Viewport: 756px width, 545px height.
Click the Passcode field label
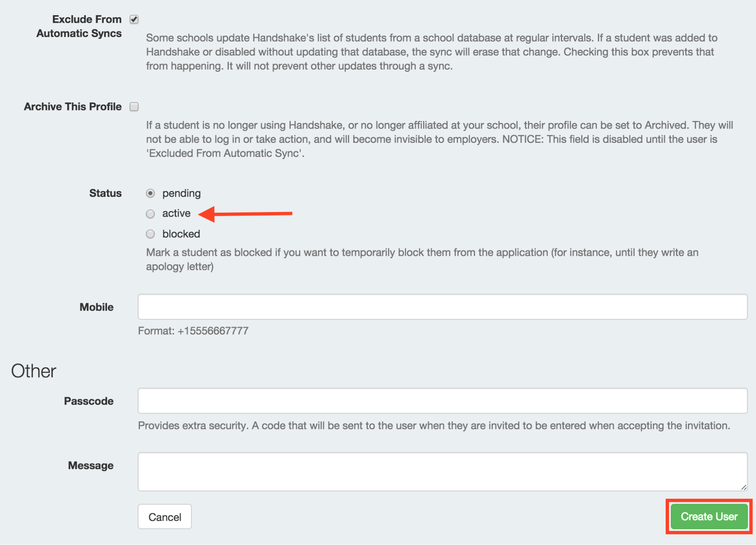coord(88,401)
